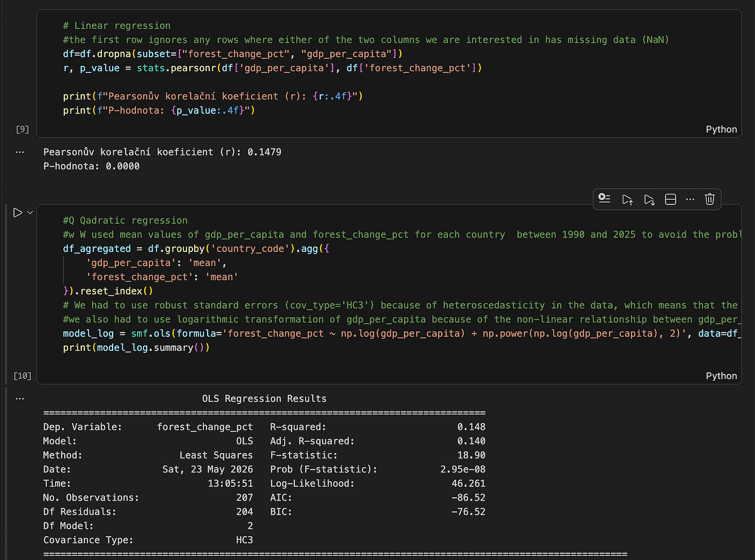
Task: Click the Adj. R-squared value 0.140
Action: tap(471, 441)
